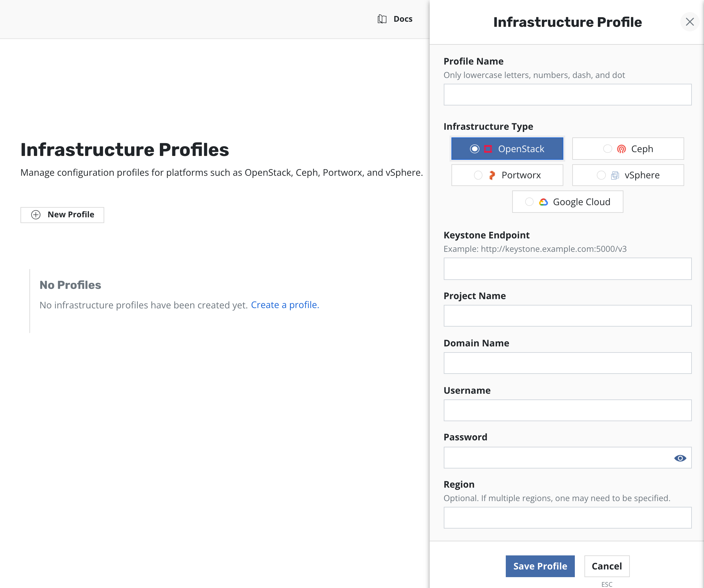Toggle password visibility with the eye icon
The image size is (704, 588).
click(x=680, y=458)
